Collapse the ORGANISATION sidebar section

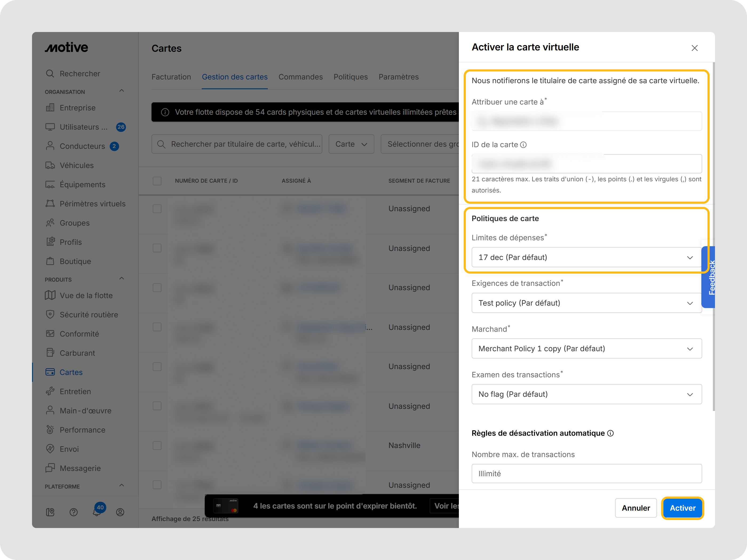click(122, 91)
